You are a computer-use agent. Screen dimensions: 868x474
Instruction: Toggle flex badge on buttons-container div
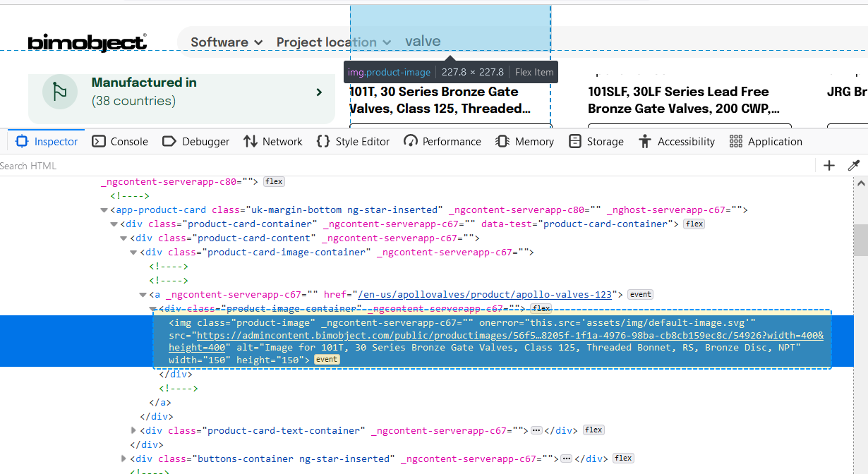point(623,458)
